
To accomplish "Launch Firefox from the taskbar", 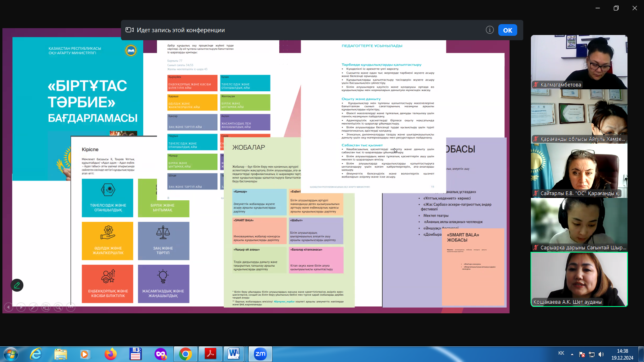I will pos(110,354).
